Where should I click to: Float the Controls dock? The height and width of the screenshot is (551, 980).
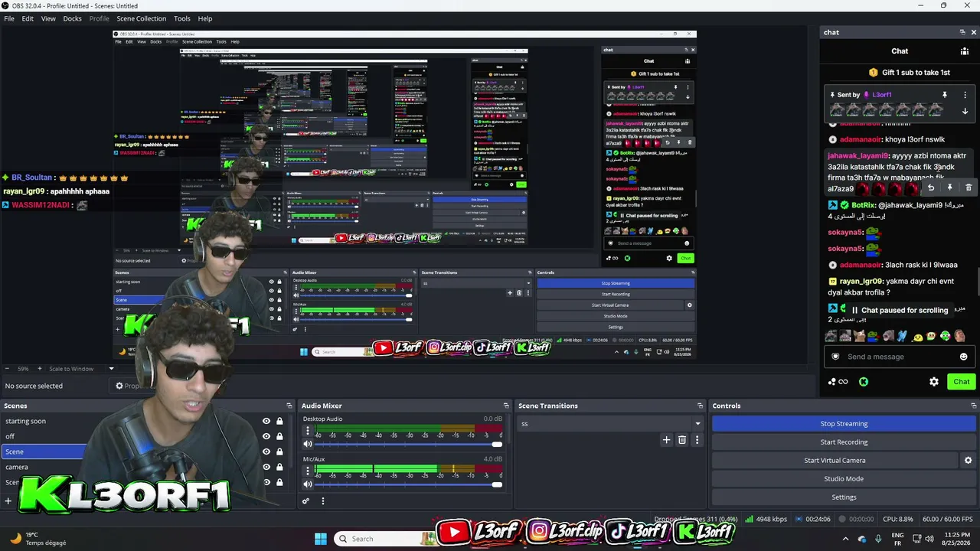point(974,406)
